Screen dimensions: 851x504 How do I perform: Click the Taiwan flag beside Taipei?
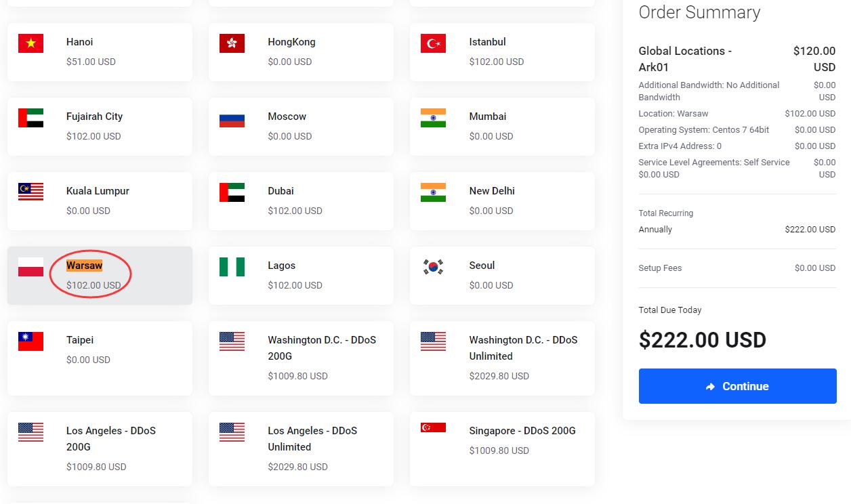coord(30,341)
